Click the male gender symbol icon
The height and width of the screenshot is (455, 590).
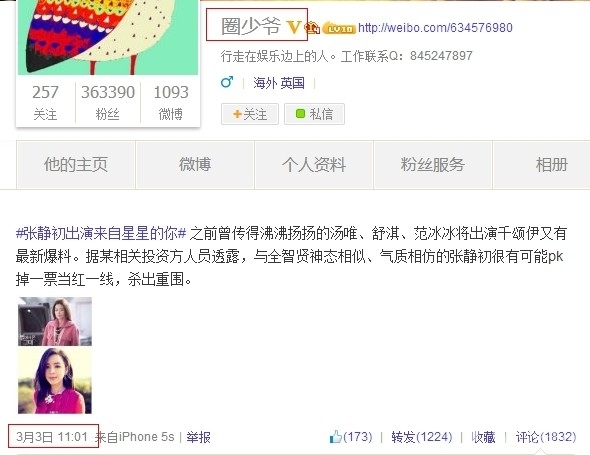[x=227, y=82]
